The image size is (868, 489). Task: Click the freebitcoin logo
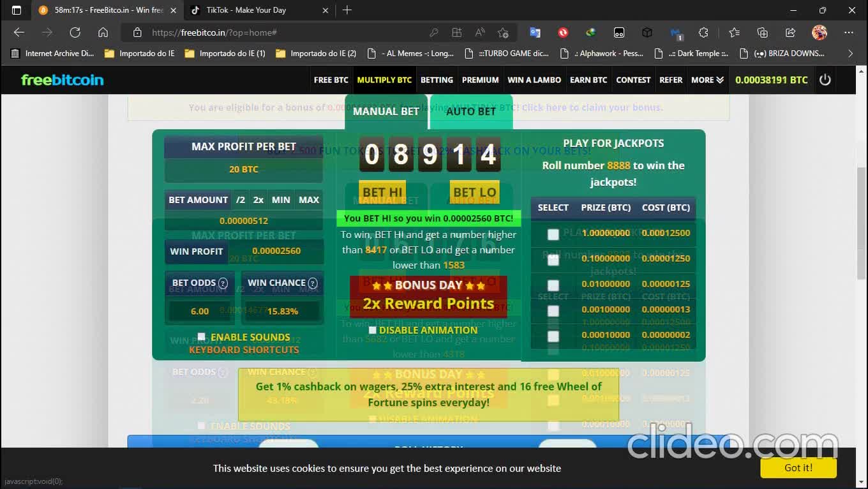63,80
